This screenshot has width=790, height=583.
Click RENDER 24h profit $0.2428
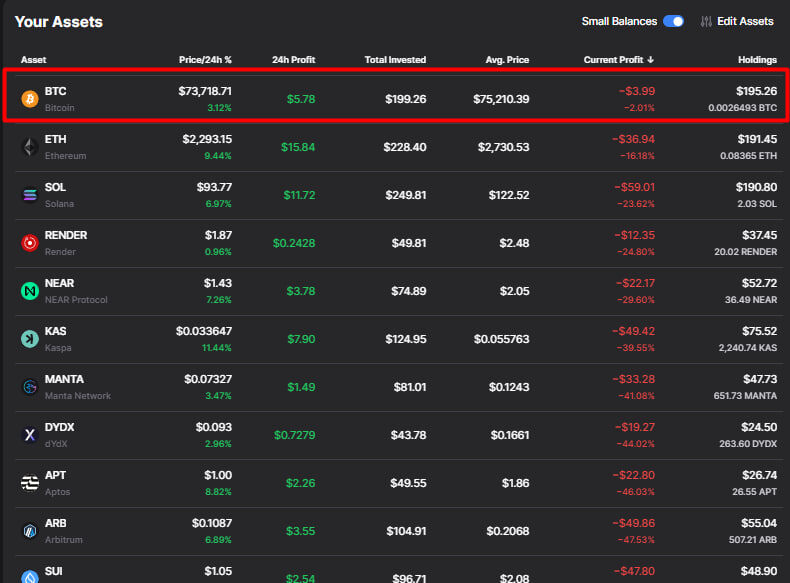coord(294,243)
